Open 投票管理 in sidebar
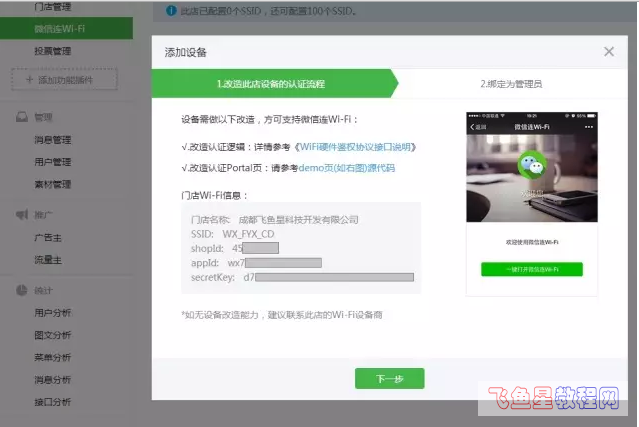The image size is (639, 427). [53, 51]
